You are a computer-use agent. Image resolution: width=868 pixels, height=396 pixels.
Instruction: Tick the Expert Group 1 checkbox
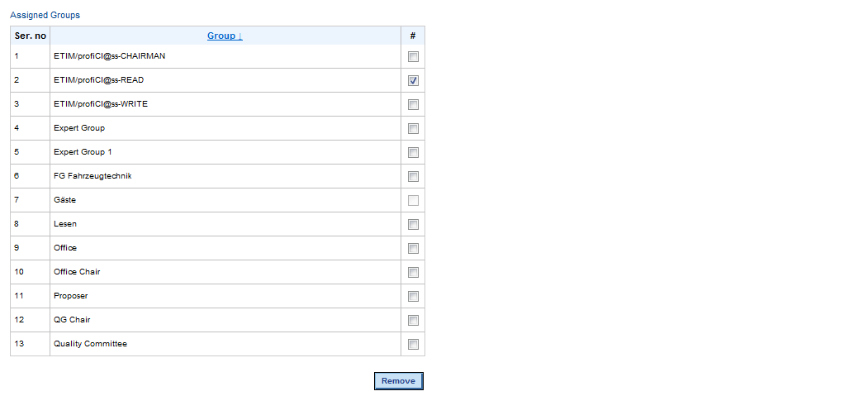pos(413,153)
